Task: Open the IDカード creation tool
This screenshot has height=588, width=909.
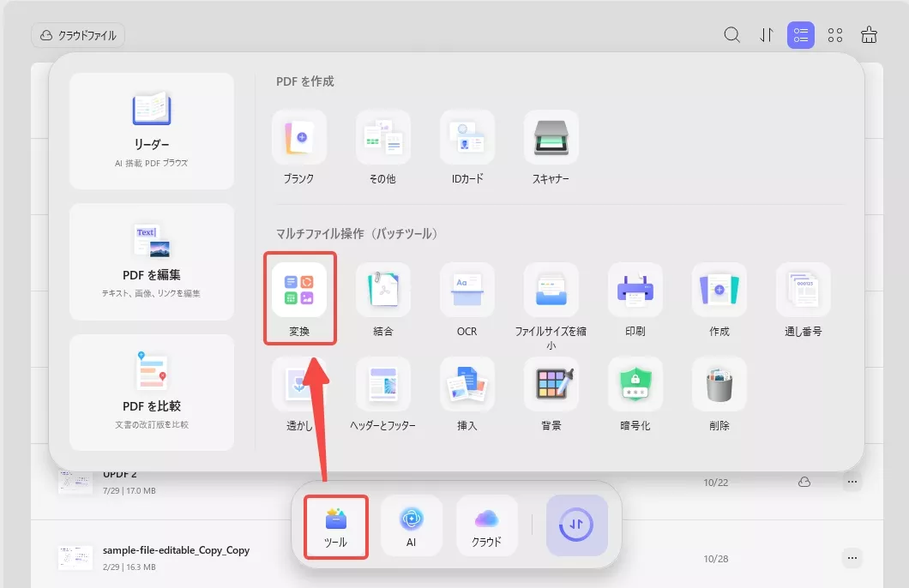Action: coord(467,137)
